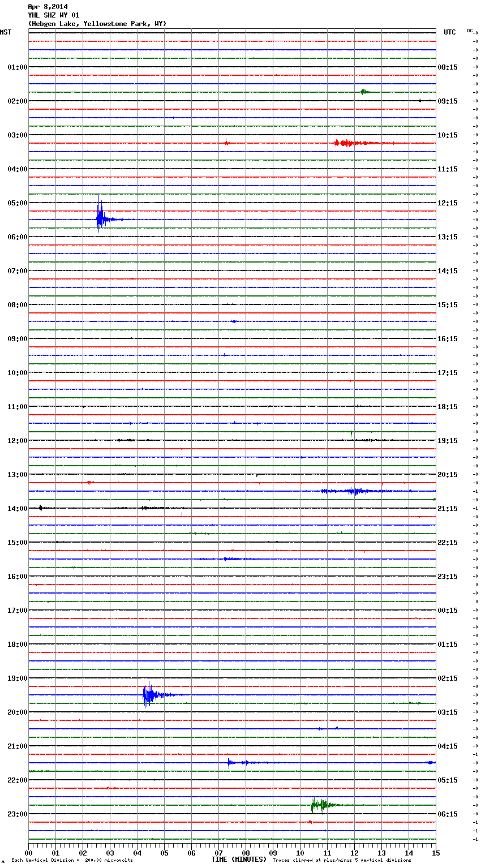Viewport: 481px width, 868px height.
Task: Click the "03:00" MST hour label
Action: pos(18,135)
